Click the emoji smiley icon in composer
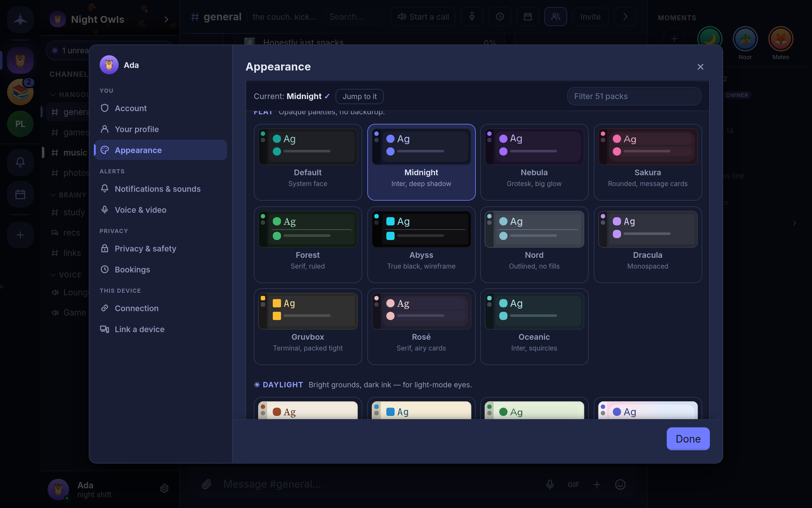 620,485
